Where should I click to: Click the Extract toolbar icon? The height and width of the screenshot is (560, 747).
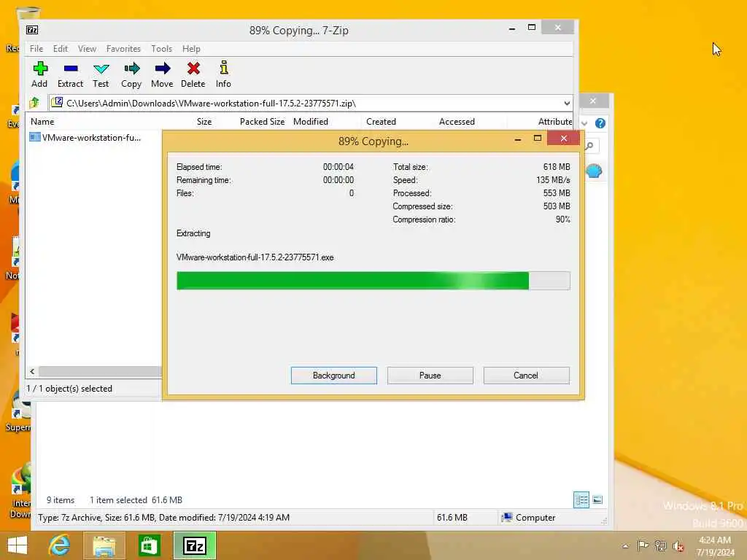[71, 69]
